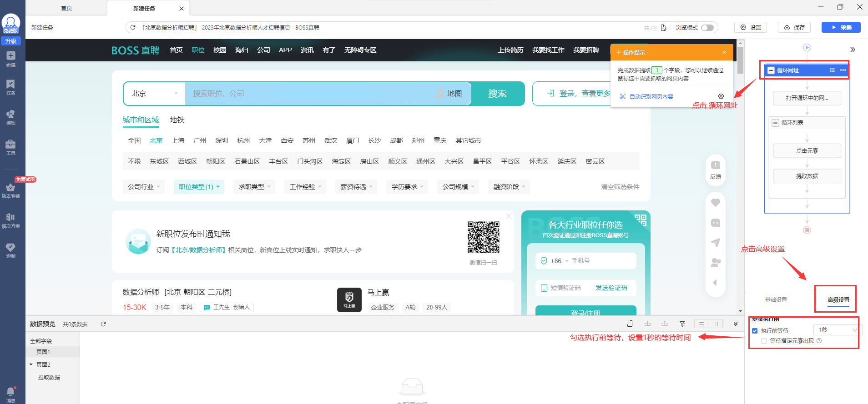Open 任务 in the left sidebar
The image size is (868, 404).
point(11,87)
